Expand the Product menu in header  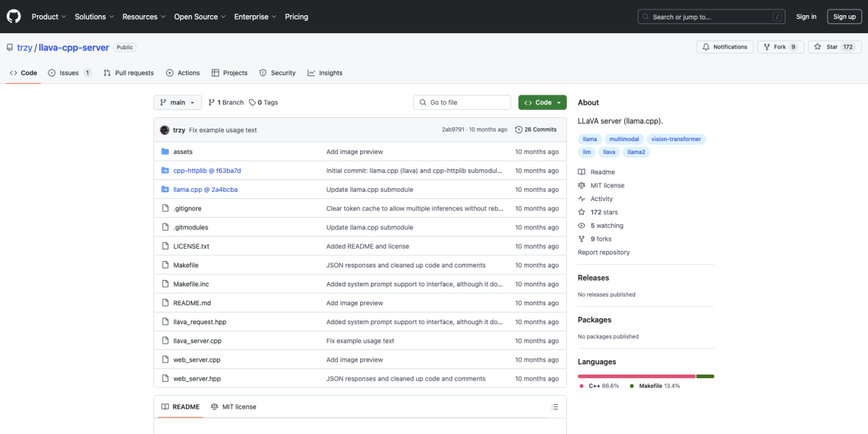[48, 17]
